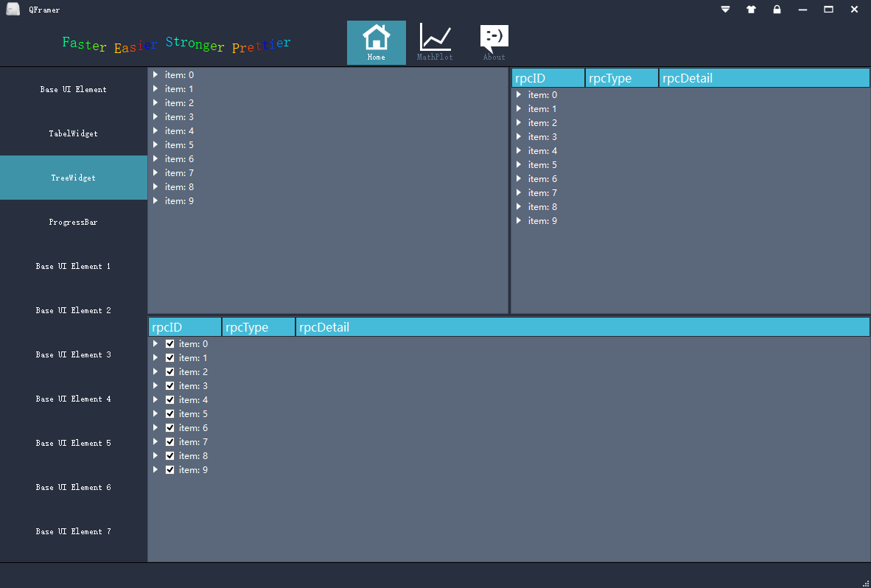871x588 pixels.
Task: Open the About smiley chat icon
Action: [494, 43]
